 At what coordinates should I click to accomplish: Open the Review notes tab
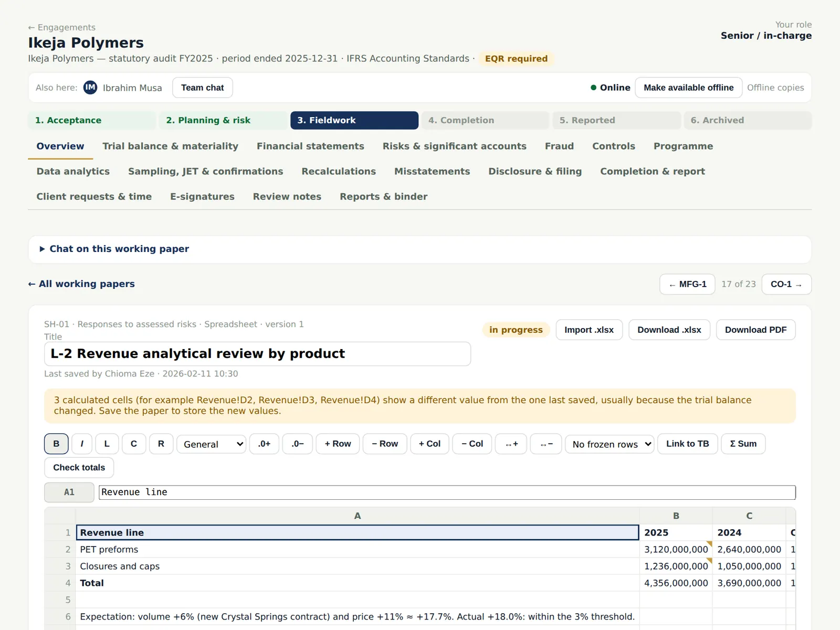pyautogui.click(x=287, y=196)
